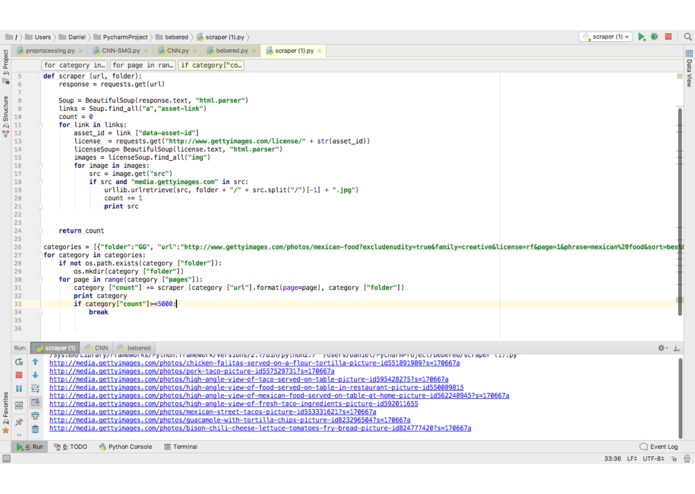This screenshot has width=695, height=494.
Task: Print the console output
Action: pos(35,416)
